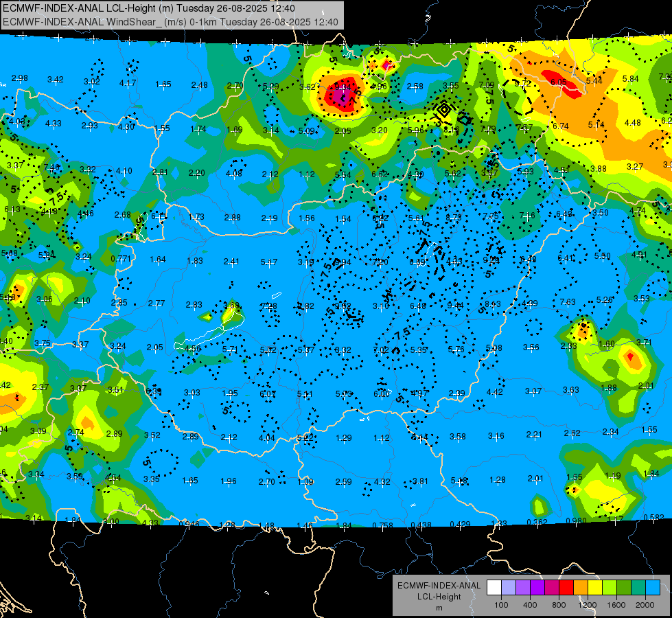Click the grid value 2.41

tap(231, 261)
